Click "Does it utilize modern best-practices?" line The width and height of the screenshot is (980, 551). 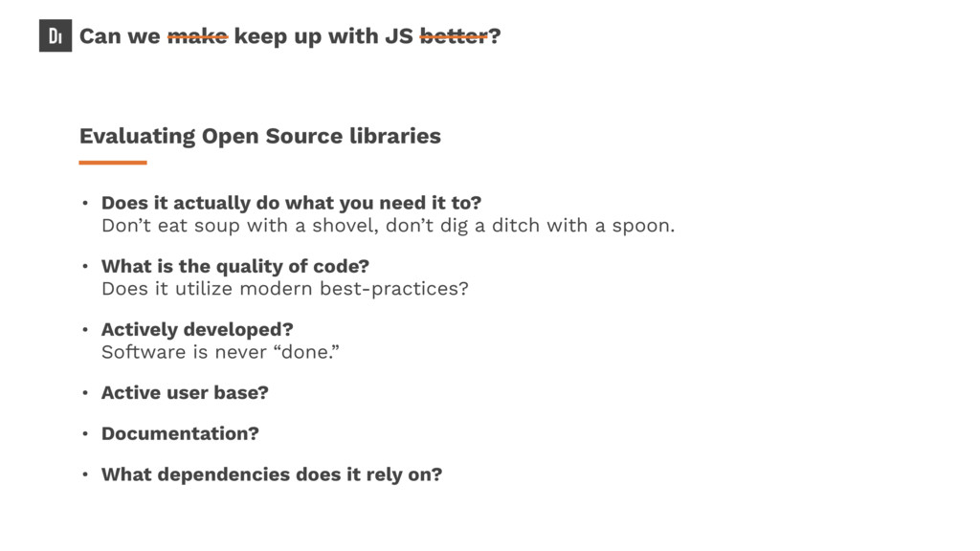[285, 289]
